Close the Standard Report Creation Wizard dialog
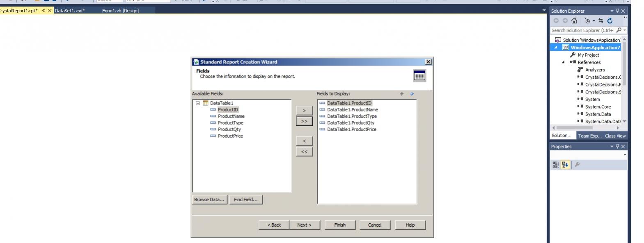This screenshot has width=644, height=243. tap(429, 62)
